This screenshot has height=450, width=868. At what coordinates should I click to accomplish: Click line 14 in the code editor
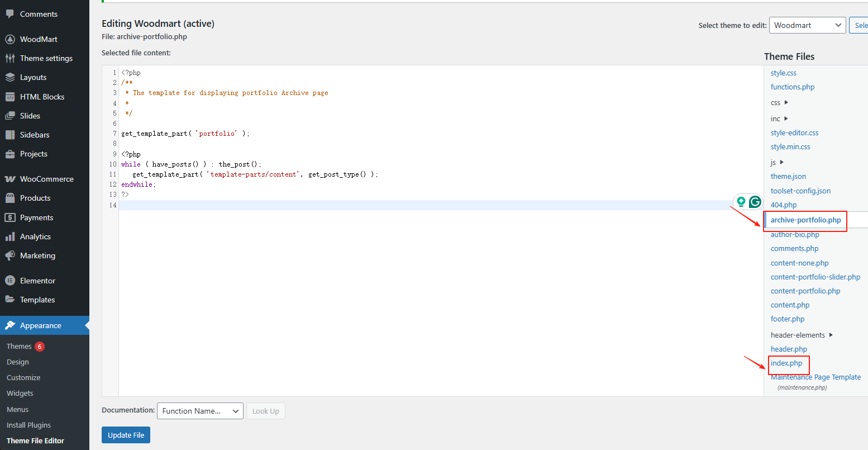391,205
